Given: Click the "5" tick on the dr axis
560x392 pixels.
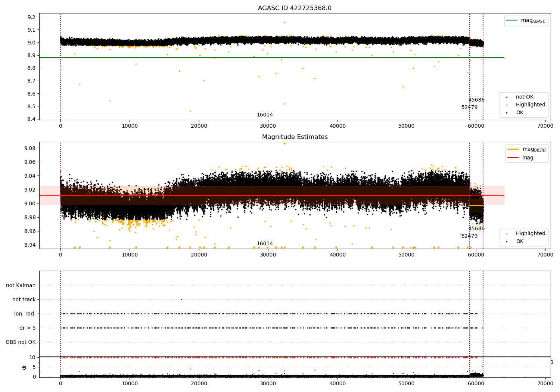Looking at the screenshot, I should click(x=34, y=367).
